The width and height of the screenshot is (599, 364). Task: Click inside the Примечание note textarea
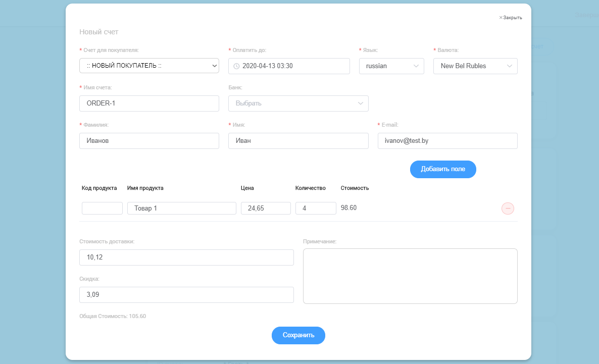pyautogui.click(x=410, y=276)
